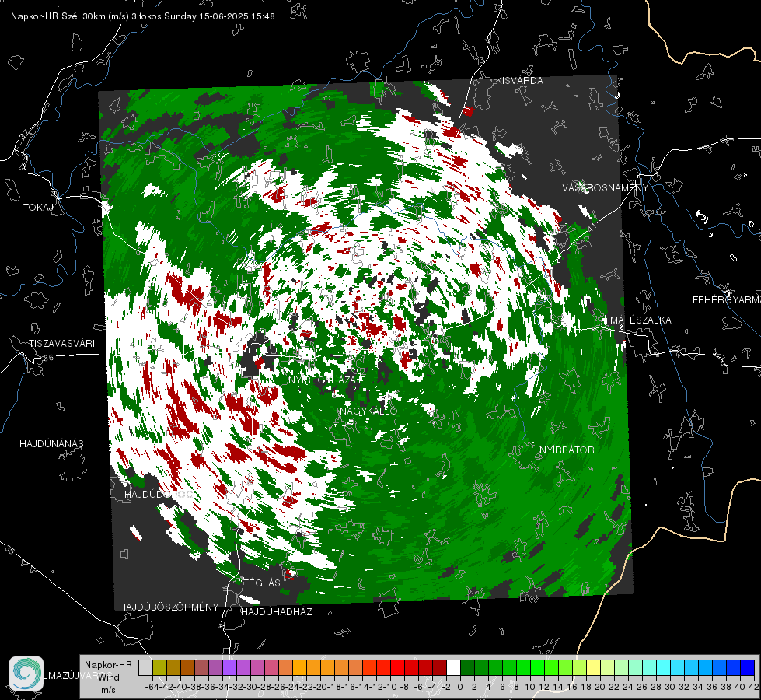
Task: Select the HAJDÚHADHÁZ label
Action: click(x=277, y=611)
